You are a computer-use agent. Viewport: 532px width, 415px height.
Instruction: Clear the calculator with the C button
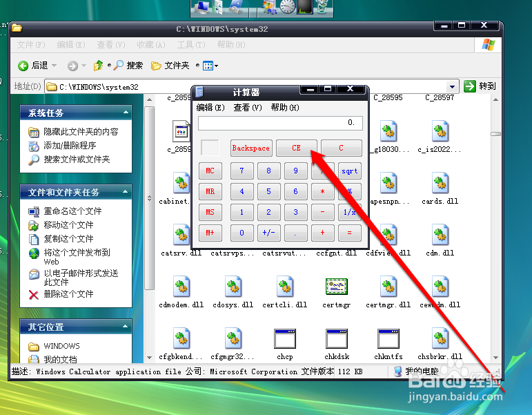(341, 148)
